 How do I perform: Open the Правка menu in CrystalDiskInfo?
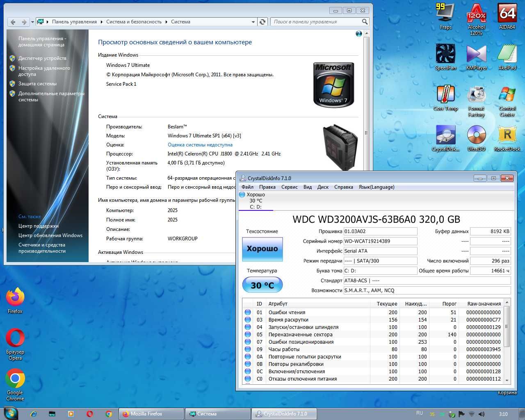click(x=267, y=187)
